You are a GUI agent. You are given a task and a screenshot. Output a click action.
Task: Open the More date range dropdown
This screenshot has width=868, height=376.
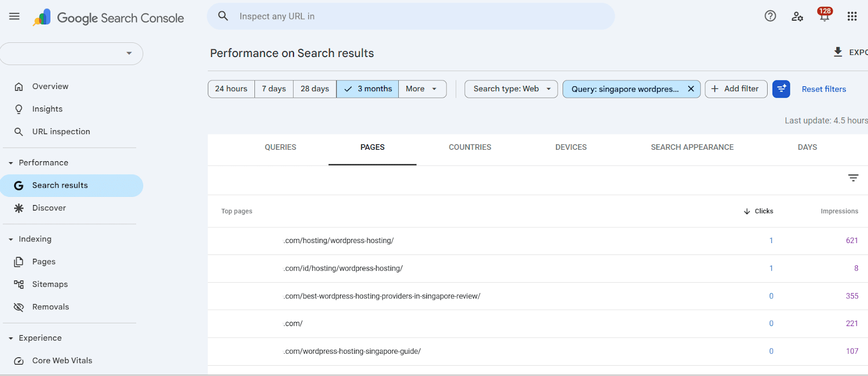point(422,89)
